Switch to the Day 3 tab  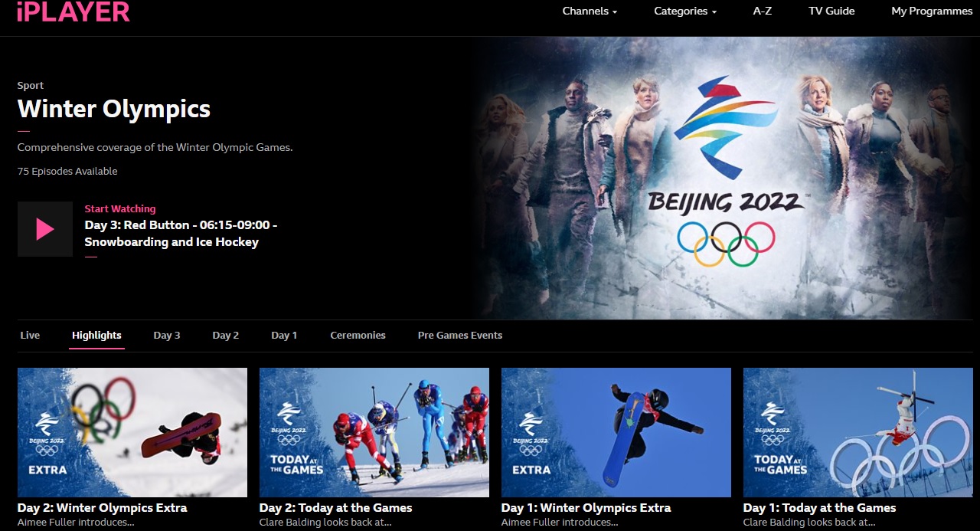pos(167,335)
